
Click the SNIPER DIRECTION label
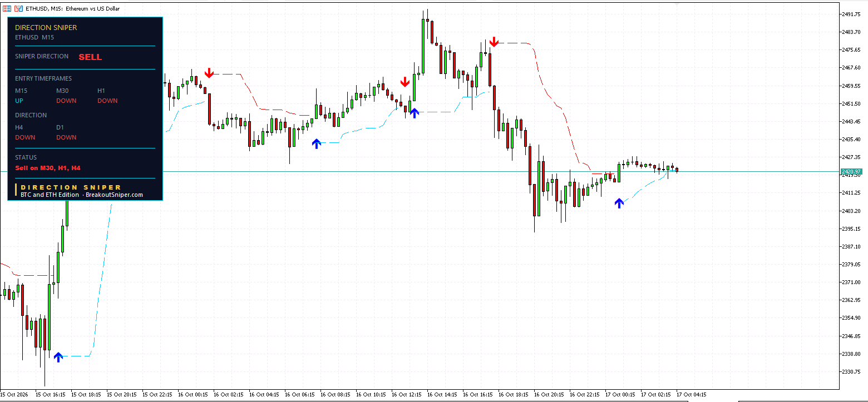[42, 56]
